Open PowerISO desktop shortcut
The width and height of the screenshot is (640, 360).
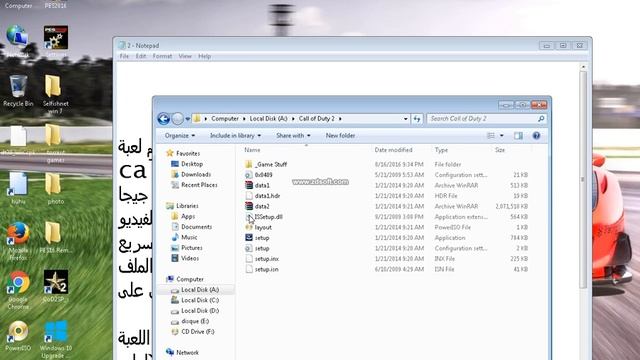point(18,337)
